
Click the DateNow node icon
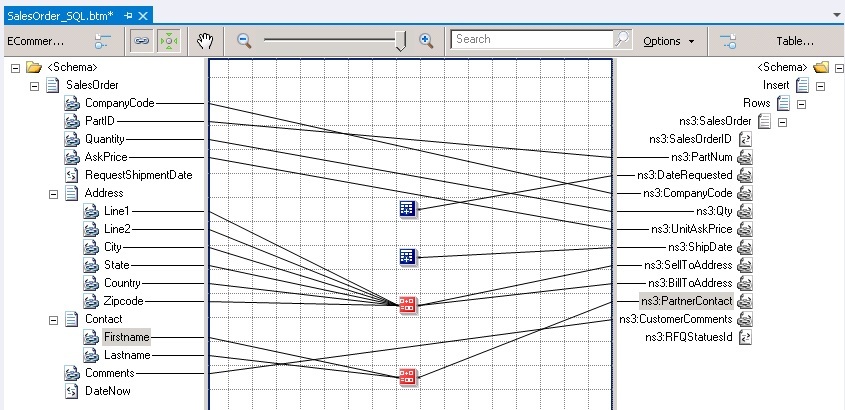click(72, 391)
